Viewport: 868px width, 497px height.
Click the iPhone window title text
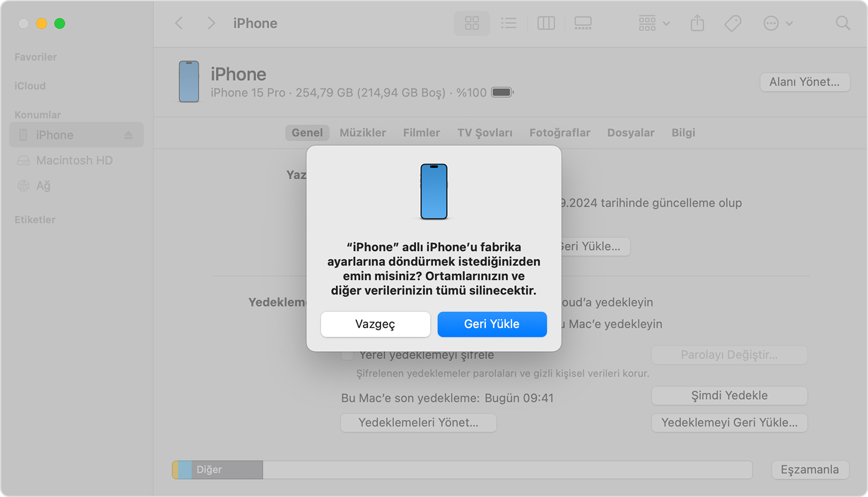point(255,23)
